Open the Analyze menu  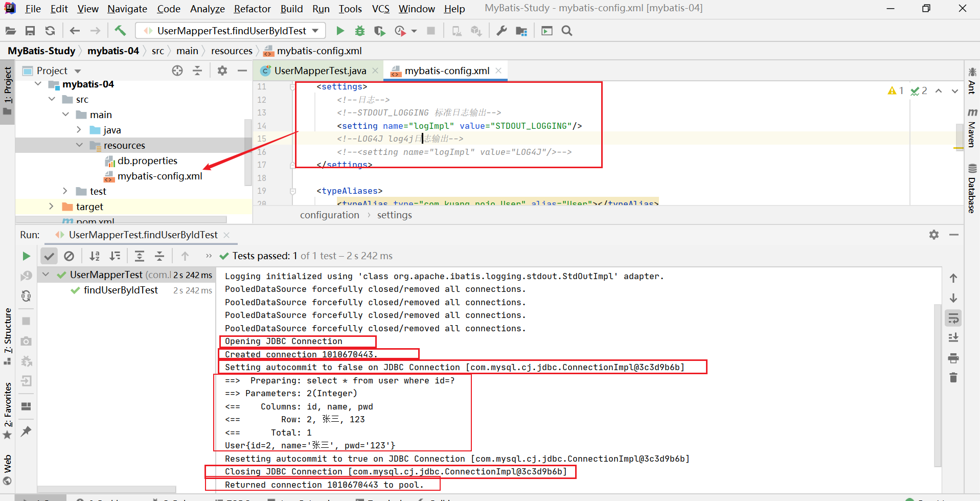tap(207, 9)
